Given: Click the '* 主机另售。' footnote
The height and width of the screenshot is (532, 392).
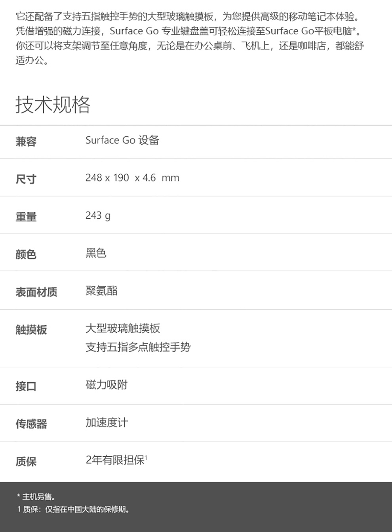Looking at the screenshot, I should point(36,497).
